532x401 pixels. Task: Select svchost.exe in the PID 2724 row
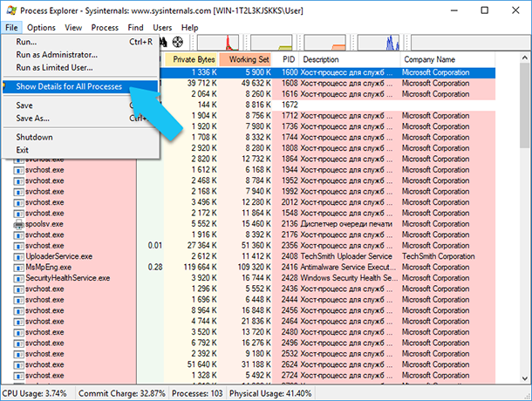coord(248,376)
